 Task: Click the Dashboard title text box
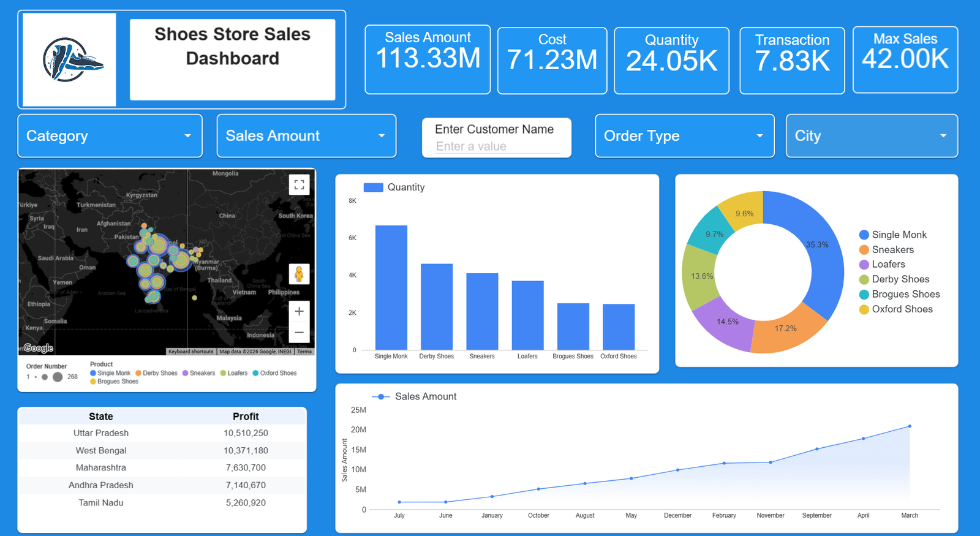[233, 59]
